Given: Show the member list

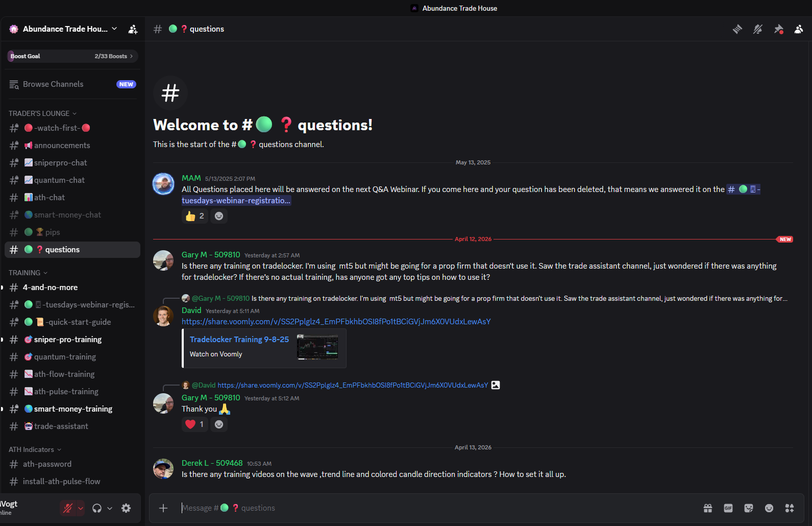Looking at the screenshot, I should tap(798, 29).
